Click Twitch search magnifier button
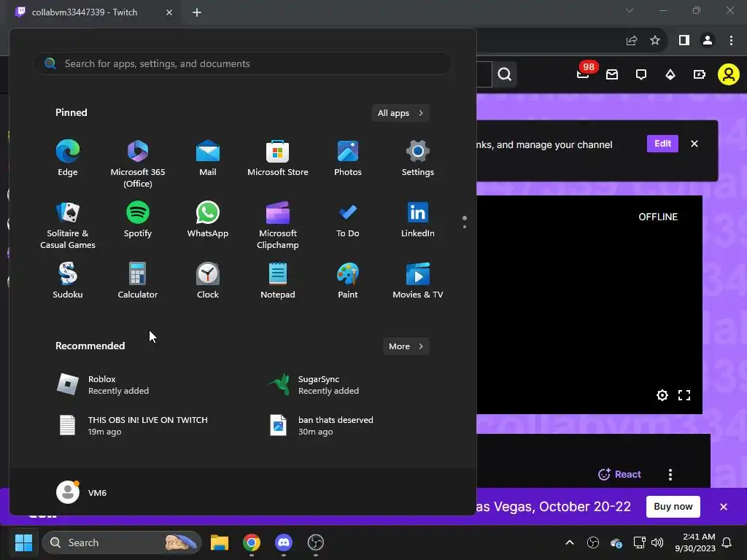This screenshot has width=747, height=560. (x=505, y=74)
